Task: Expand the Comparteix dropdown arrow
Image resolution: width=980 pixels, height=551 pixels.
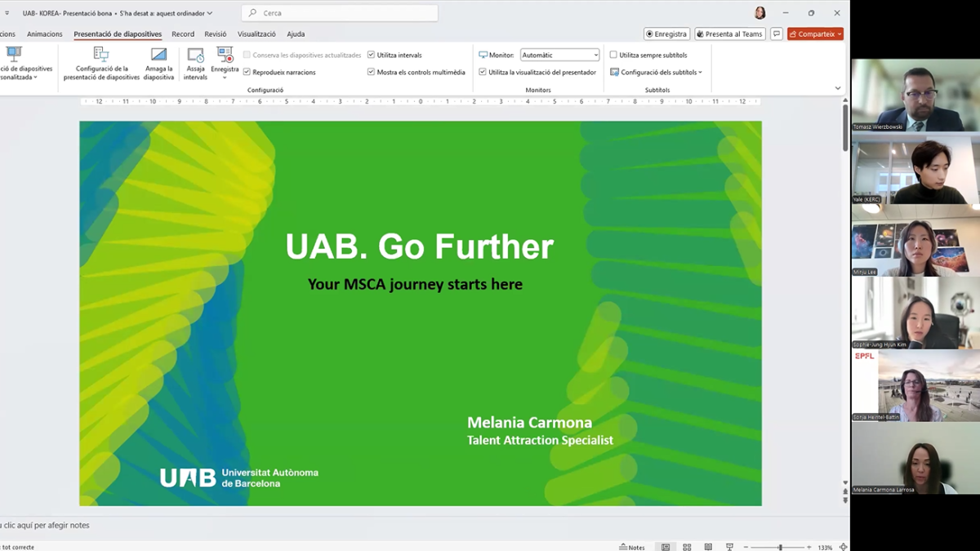Action: pos(840,34)
